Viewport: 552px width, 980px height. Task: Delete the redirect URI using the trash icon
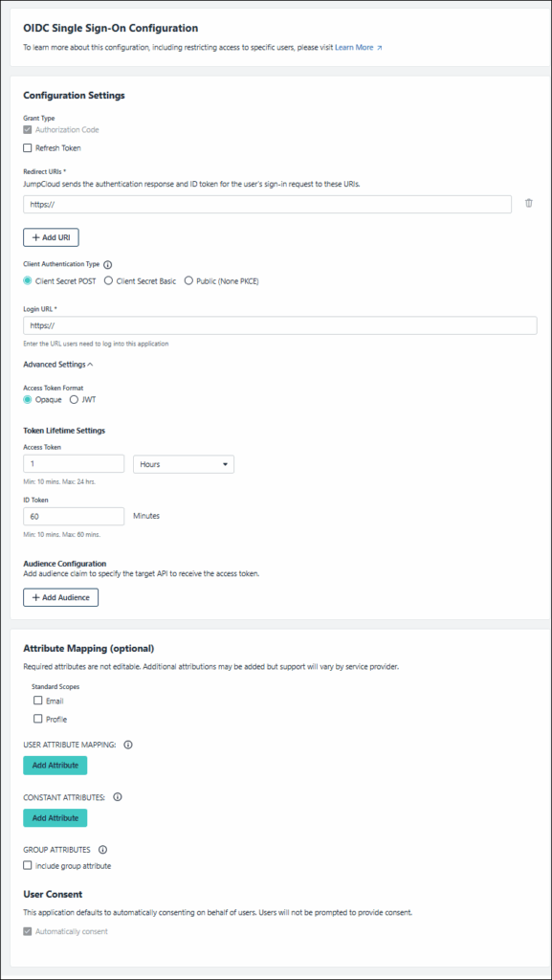tap(528, 204)
